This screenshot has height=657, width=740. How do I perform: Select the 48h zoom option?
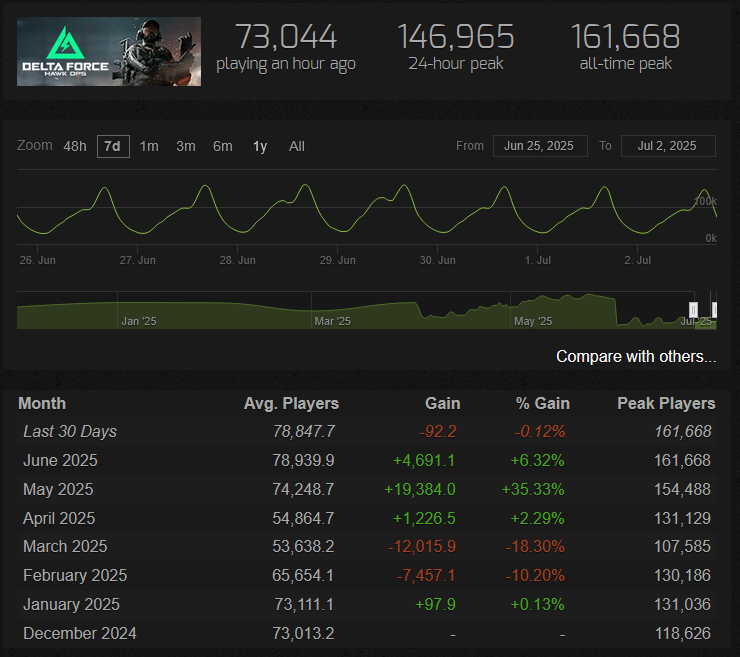(75, 146)
